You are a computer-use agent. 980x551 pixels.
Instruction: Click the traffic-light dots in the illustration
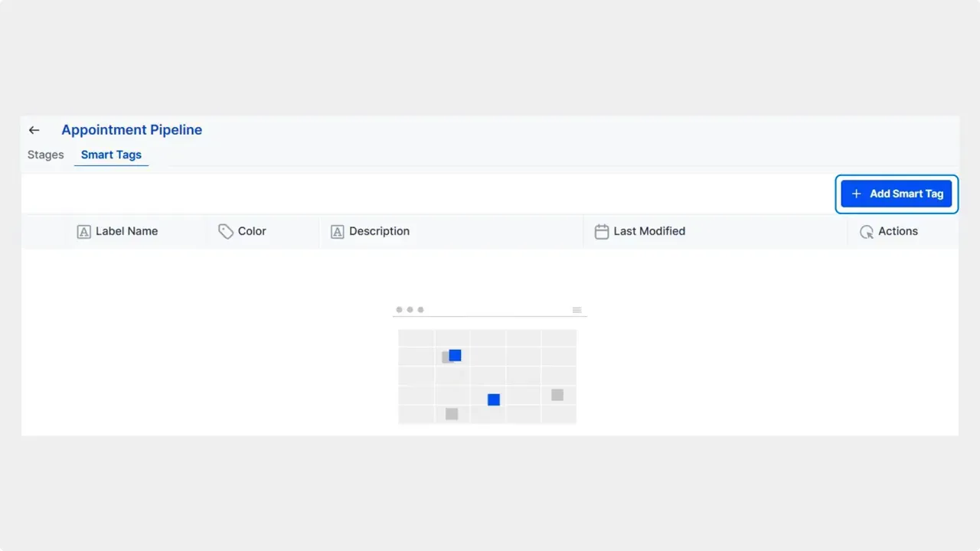point(410,309)
